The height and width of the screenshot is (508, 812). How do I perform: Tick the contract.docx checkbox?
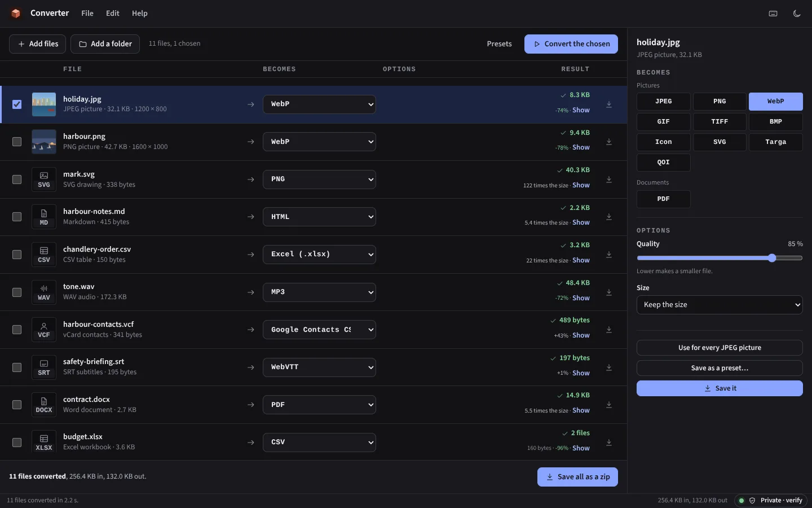pyautogui.click(x=17, y=405)
